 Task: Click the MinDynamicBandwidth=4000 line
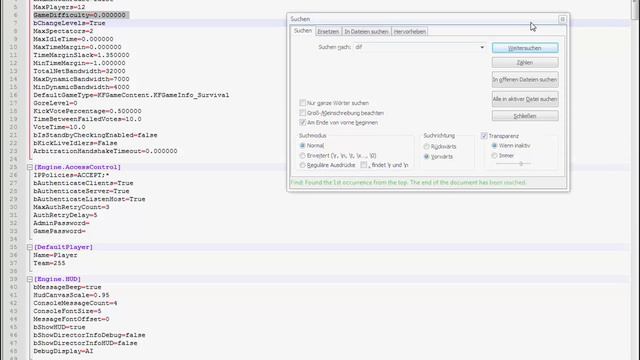coord(82,87)
